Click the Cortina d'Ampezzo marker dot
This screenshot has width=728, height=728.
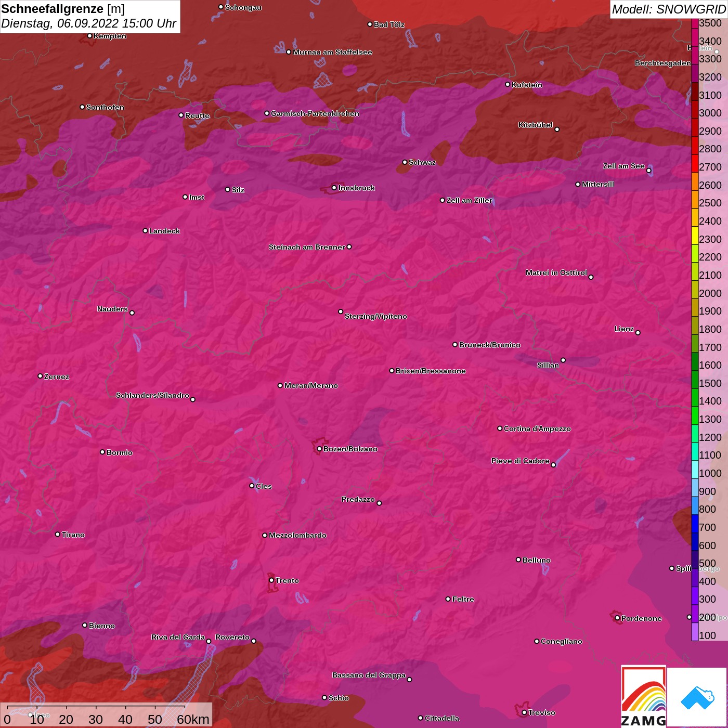[x=500, y=428]
